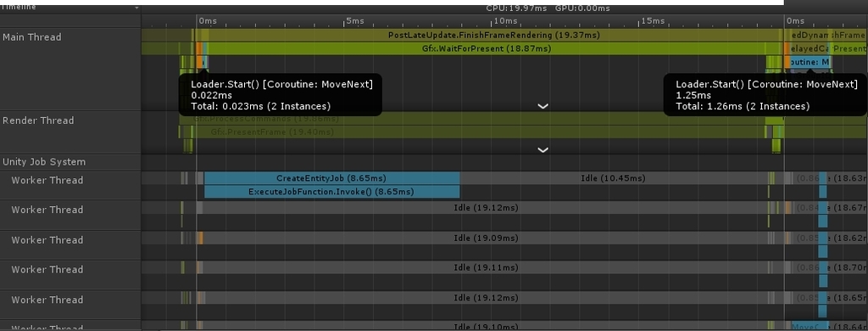Click the GPU:0.00ms readout
Image resolution: width=868 pixels, height=331 pixels.
(582, 8)
